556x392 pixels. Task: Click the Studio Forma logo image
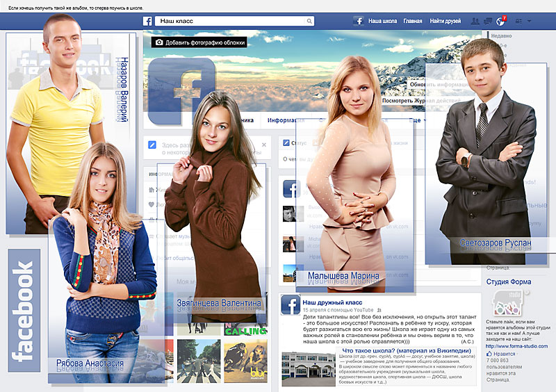[509, 303]
